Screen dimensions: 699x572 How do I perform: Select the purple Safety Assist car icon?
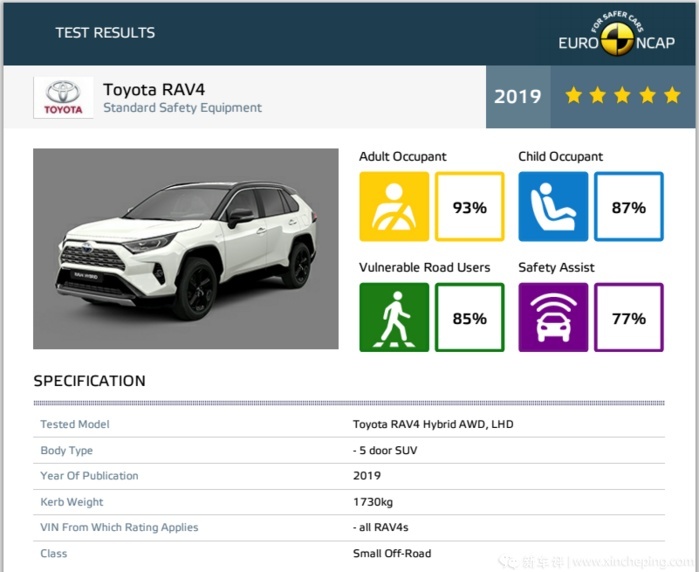click(x=553, y=317)
